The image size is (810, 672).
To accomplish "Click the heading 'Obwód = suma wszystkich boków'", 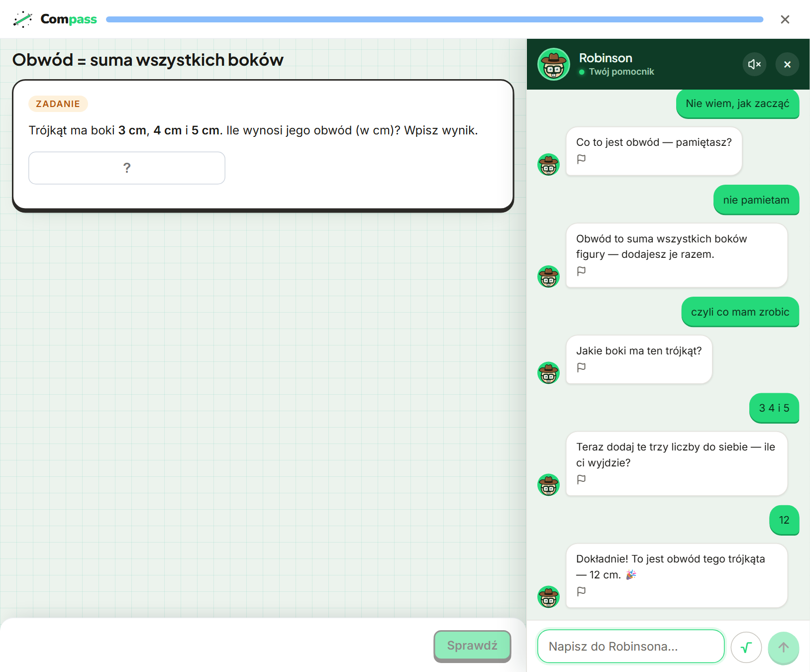I will click(148, 60).
